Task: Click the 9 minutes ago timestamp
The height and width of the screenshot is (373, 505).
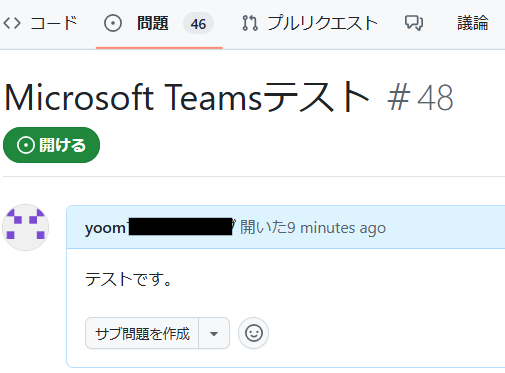Action: (336, 228)
